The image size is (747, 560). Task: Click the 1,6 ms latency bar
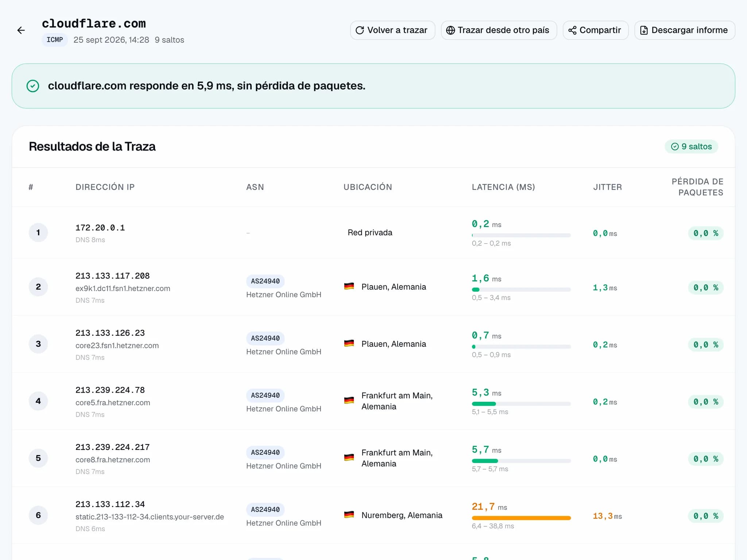click(x=521, y=290)
